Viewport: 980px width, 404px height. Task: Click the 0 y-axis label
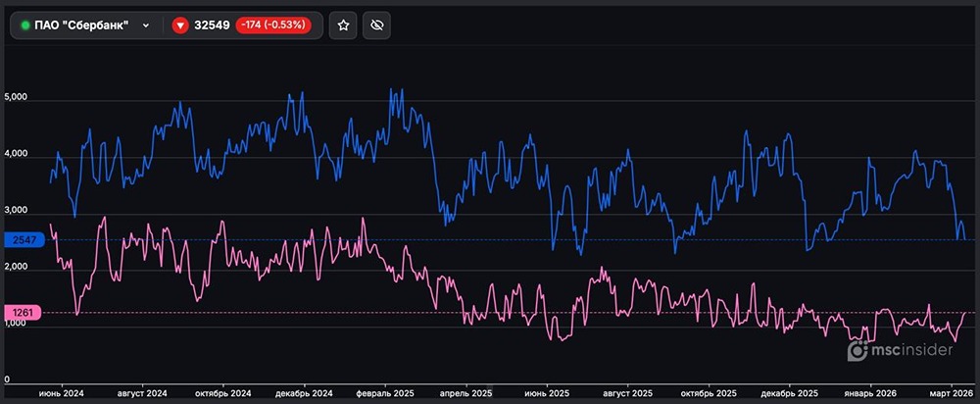[x=7, y=379]
